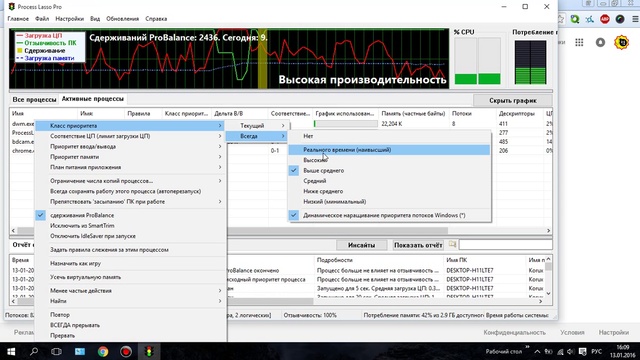Open the browser profile avatar icon
640x360 pixels.
tap(622, 42)
